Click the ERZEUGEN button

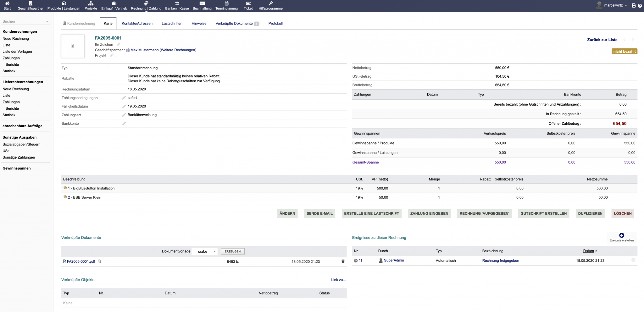point(233,251)
